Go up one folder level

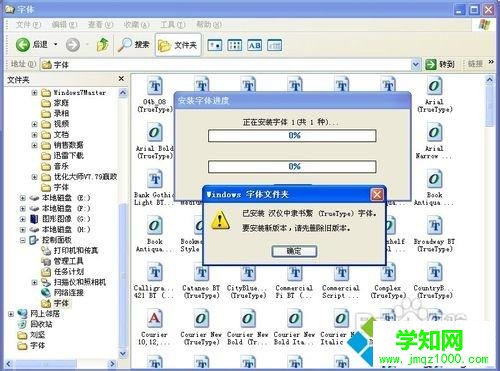[103, 44]
